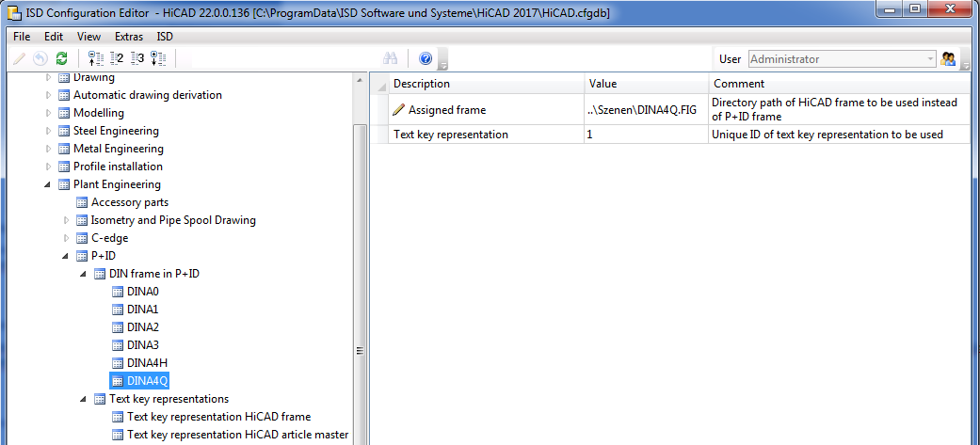The image size is (980, 445).
Task: Open the ISD menu
Action: coord(165,37)
